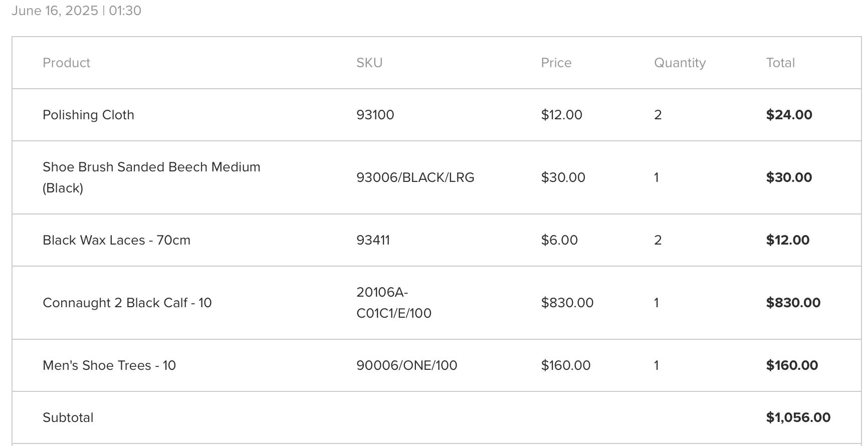This screenshot has width=868, height=446.
Task: Click the 90006/ONE/100 SKU value
Action: pyautogui.click(x=406, y=365)
